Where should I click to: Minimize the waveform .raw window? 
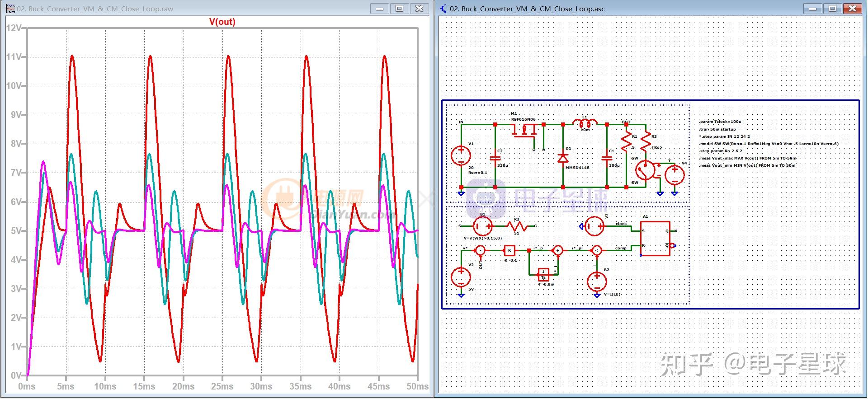pyautogui.click(x=380, y=9)
